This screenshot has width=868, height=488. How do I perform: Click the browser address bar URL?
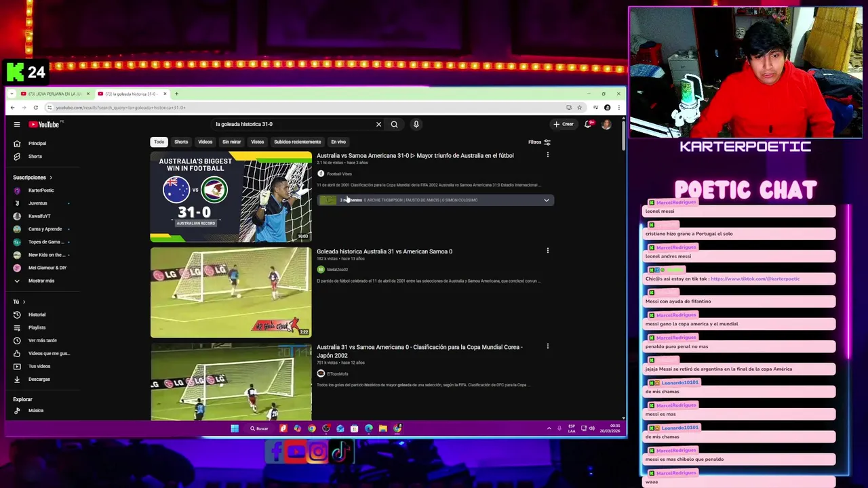120,107
